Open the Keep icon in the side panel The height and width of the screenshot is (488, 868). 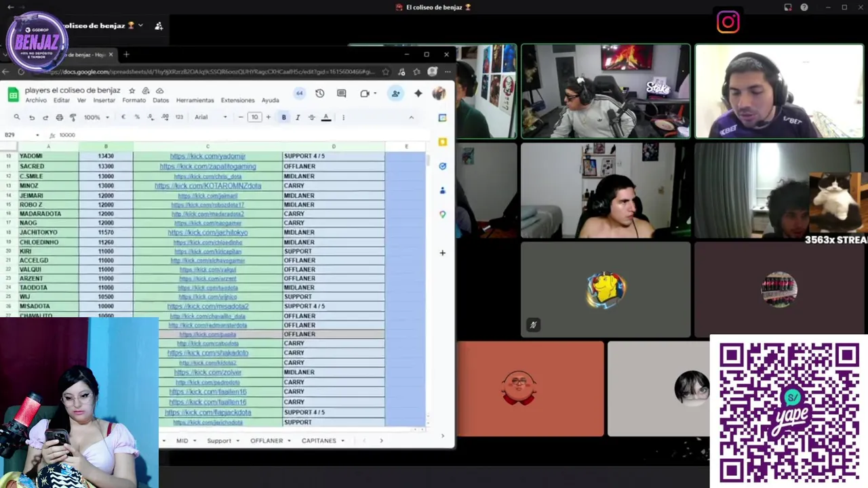[442, 142]
